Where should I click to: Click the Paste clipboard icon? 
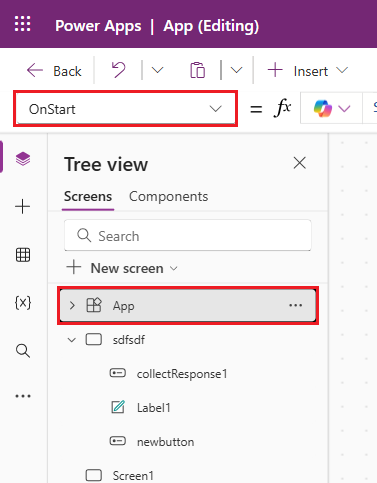coord(197,70)
